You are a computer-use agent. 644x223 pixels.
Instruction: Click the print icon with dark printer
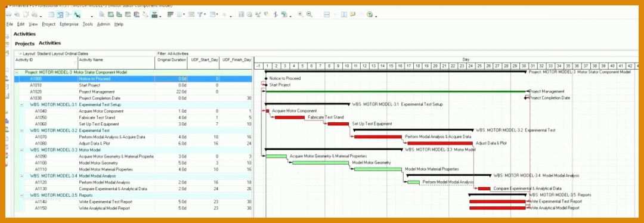154,15
